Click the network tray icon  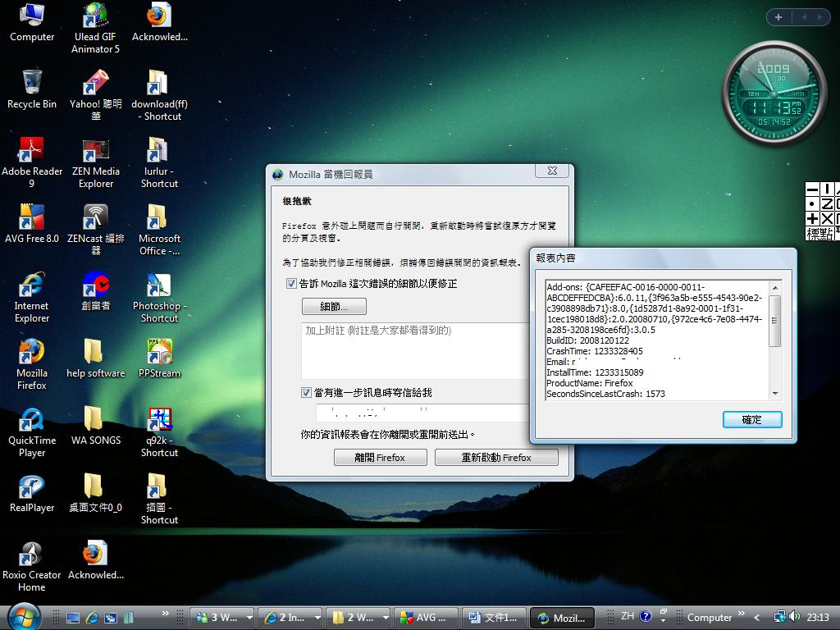click(780, 617)
